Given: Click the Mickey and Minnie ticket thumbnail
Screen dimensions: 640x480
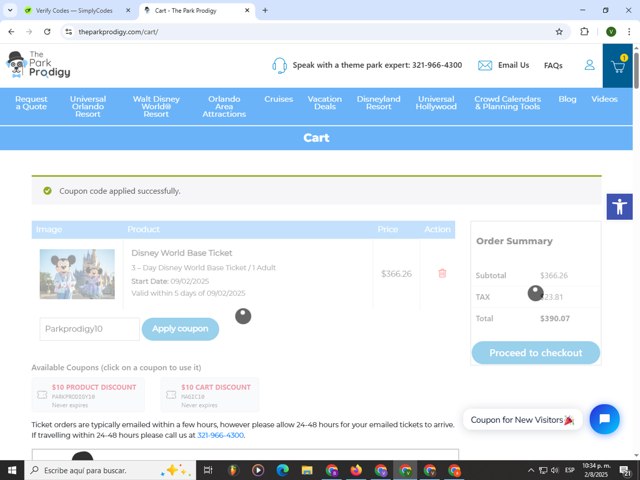Looking at the screenshot, I should click(77, 274).
